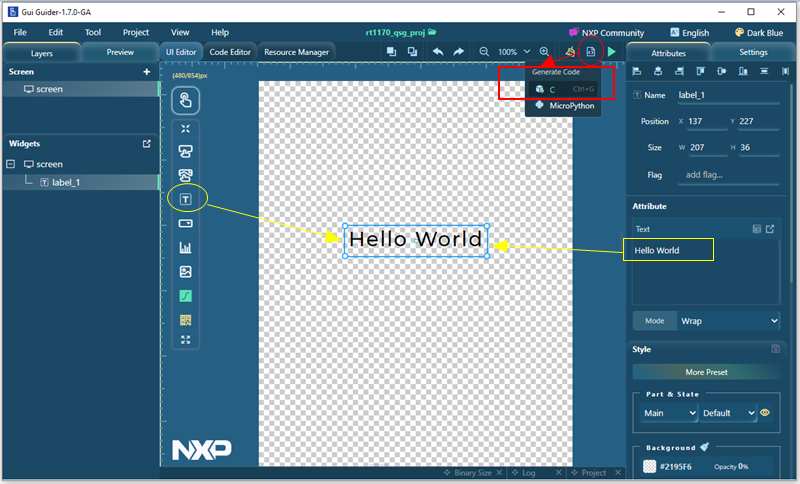This screenshot has height=484, width=800.
Task: Choose MicroPython in Generate Code menu
Action: 564,106
